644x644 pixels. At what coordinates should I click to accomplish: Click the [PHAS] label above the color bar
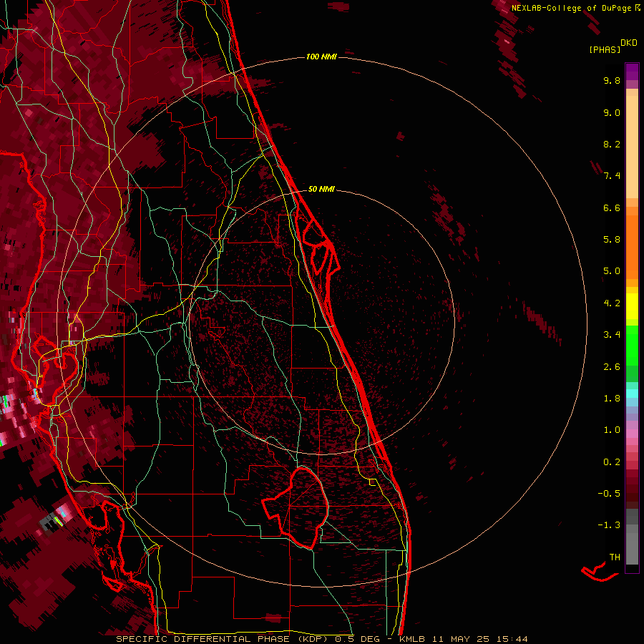pos(605,49)
